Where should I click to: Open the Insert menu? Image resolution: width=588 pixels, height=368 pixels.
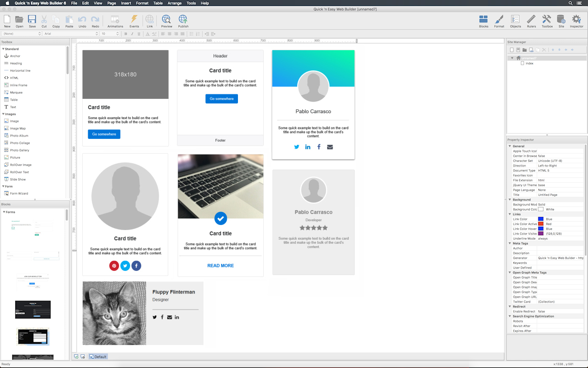[x=125, y=3]
